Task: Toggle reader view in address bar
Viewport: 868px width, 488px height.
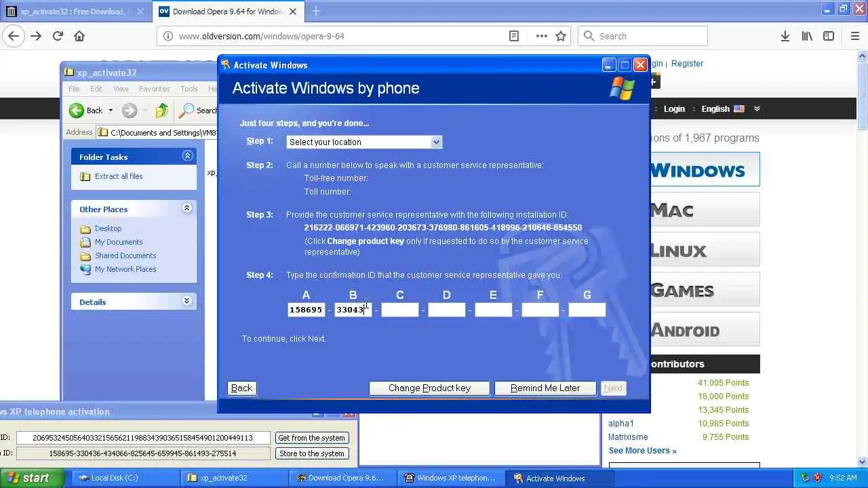Action: click(x=514, y=36)
